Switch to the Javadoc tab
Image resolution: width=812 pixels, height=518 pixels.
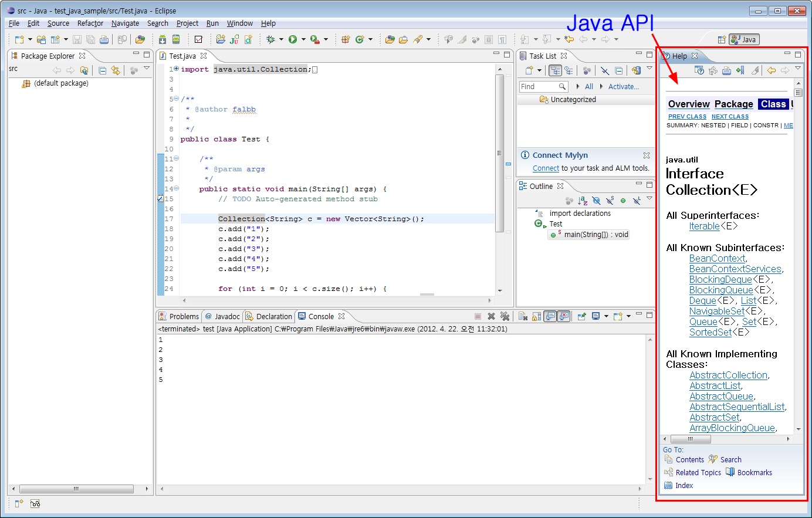[x=222, y=316]
